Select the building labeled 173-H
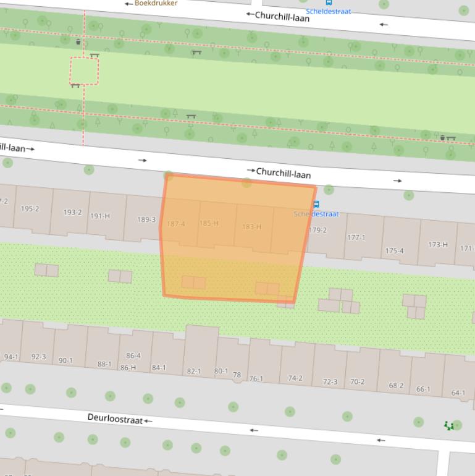 pyautogui.click(x=438, y=245)
